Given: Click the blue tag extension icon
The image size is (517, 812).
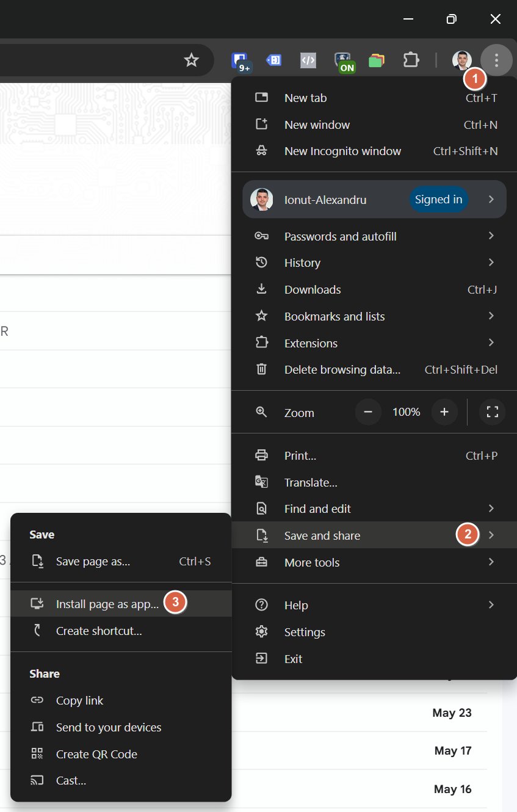Looking at the screenshot, I should [x=274, y=60].
